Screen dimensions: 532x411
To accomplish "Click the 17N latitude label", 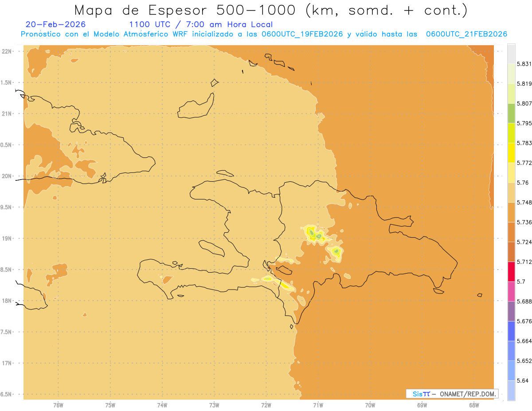I will click(x=7, y=363).
